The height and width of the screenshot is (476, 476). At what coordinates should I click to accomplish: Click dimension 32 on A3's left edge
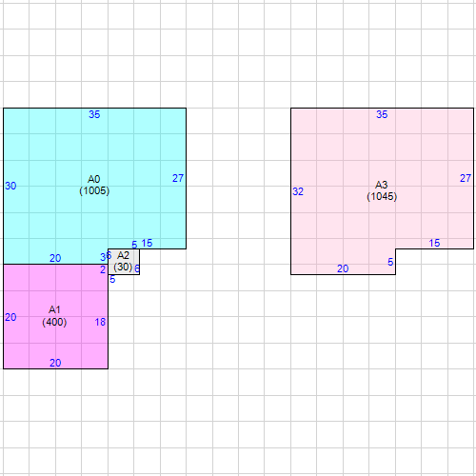(298, 191)
